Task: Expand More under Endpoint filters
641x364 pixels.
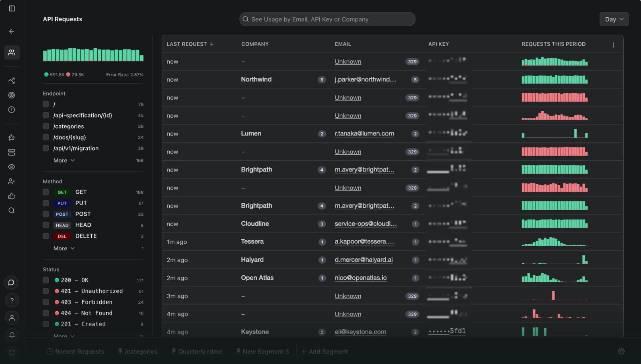Action: point(64,160)
